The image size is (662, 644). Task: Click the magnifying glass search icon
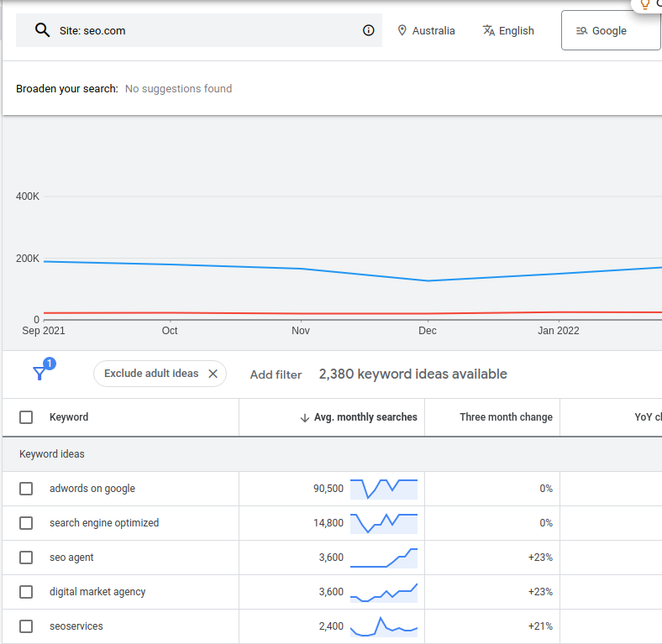click(x=42, y=31)
